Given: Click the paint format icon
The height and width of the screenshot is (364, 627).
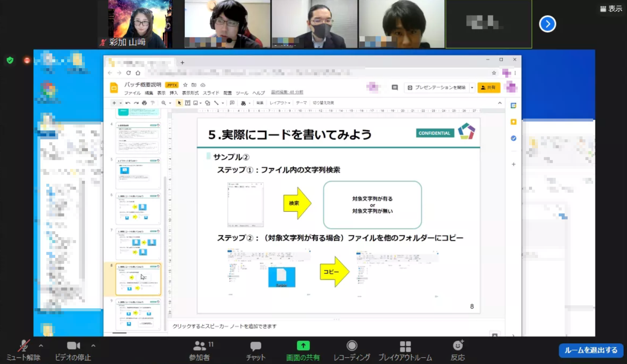Looking at the screenshot, I should point(153,103).
